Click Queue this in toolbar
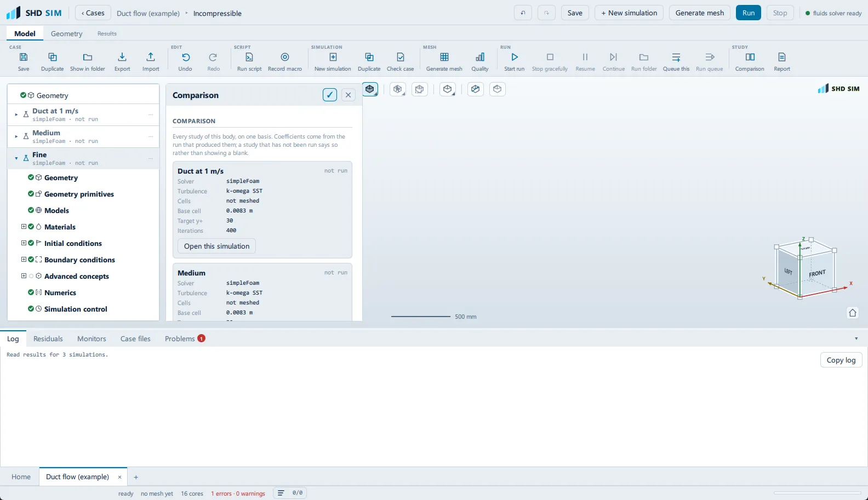This screenshot has height=500, width=868. [x=676, y=61]
